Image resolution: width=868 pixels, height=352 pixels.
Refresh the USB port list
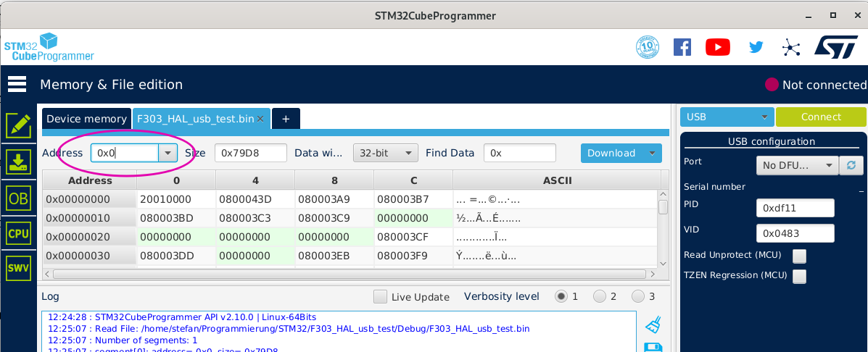[x=851, y=164]
